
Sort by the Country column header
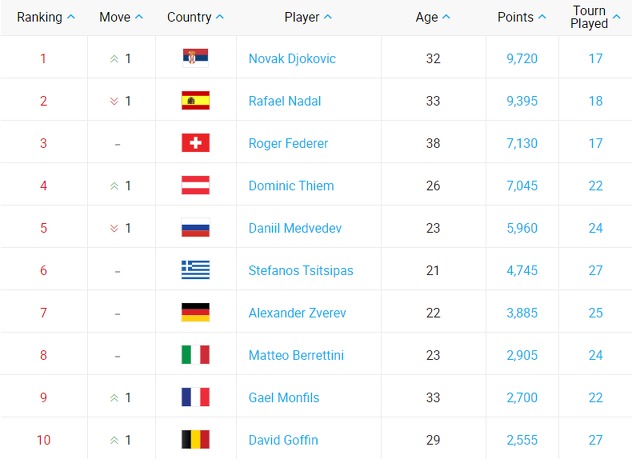tap(195, 17)
